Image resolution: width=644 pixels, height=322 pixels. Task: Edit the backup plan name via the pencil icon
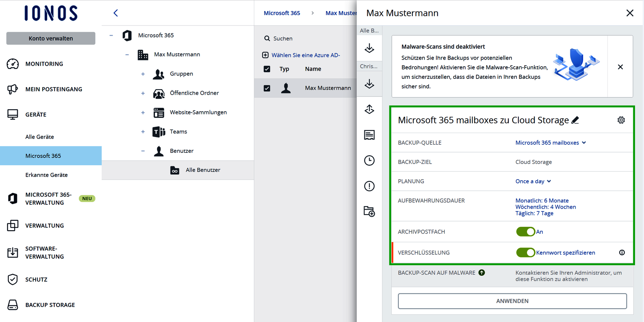click(576, 120)
